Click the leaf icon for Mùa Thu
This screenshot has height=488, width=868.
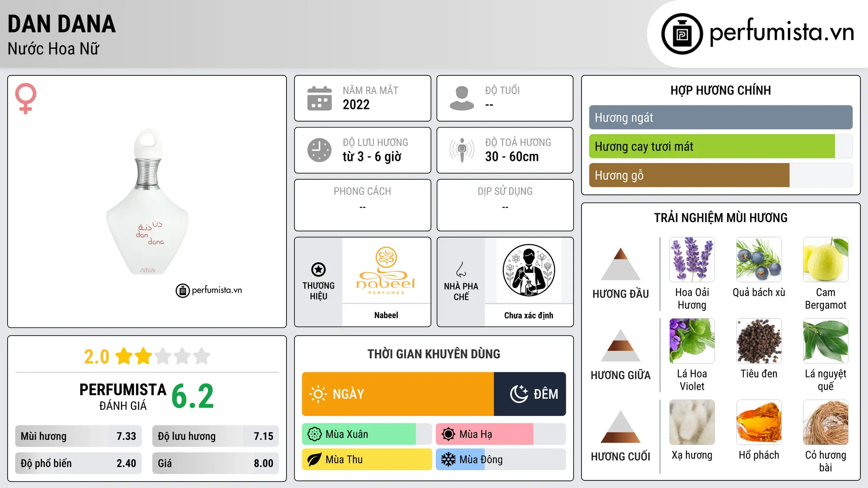tap(314, 460)
